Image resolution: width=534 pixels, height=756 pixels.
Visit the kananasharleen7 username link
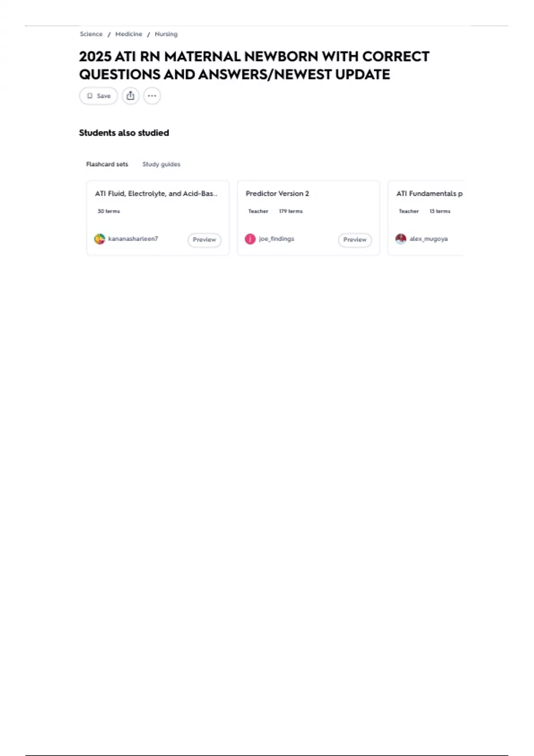point(133,239)
